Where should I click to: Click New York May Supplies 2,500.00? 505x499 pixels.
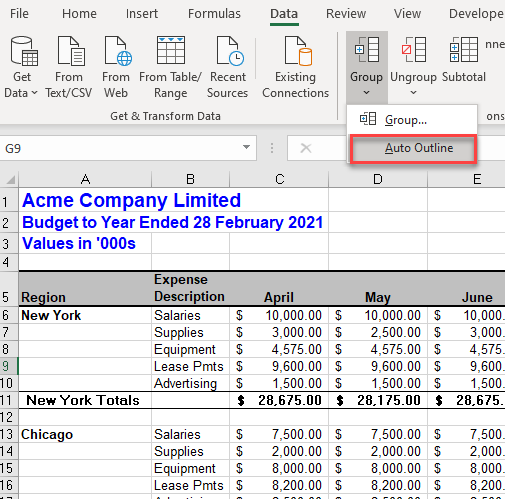[x=378, y=332]
